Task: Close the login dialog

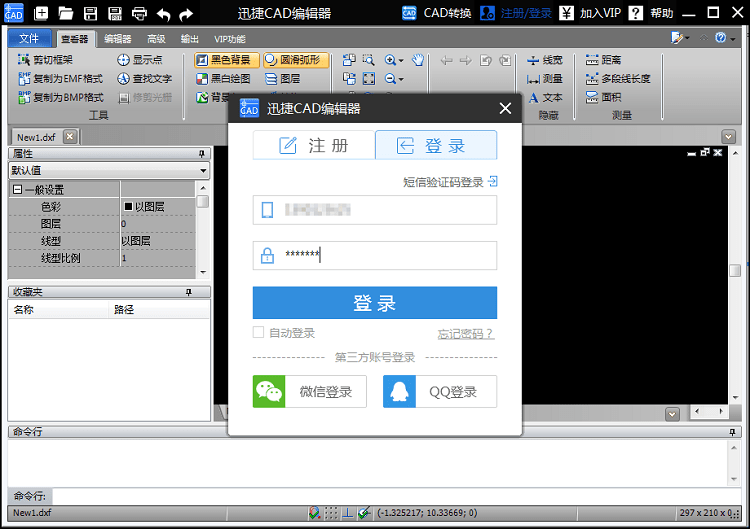Action: pyautogui.click(x=505, y=109)
